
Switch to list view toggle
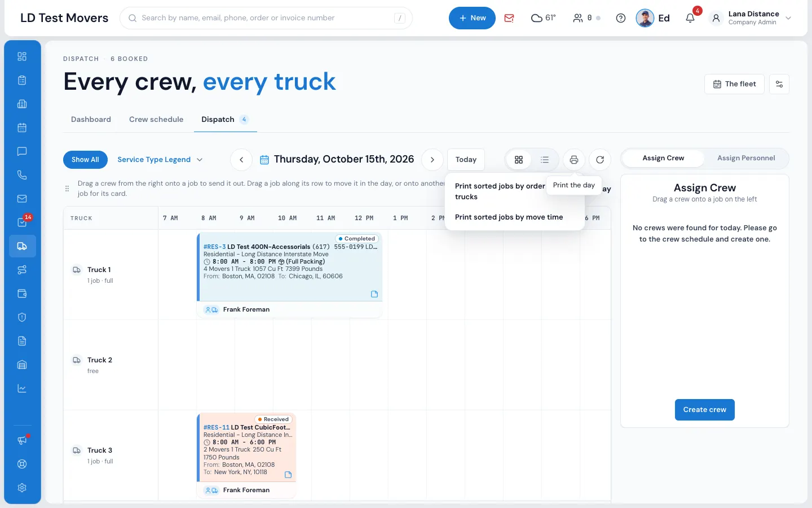545,160
